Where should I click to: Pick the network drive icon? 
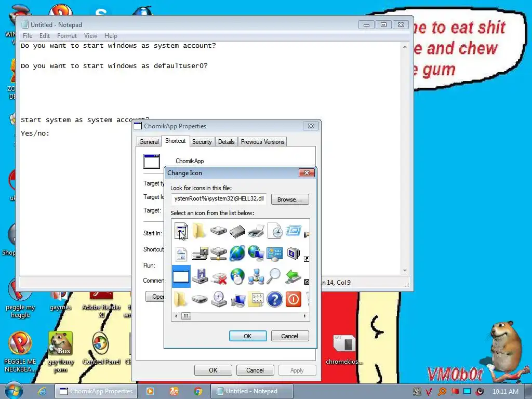click(219, 254)
